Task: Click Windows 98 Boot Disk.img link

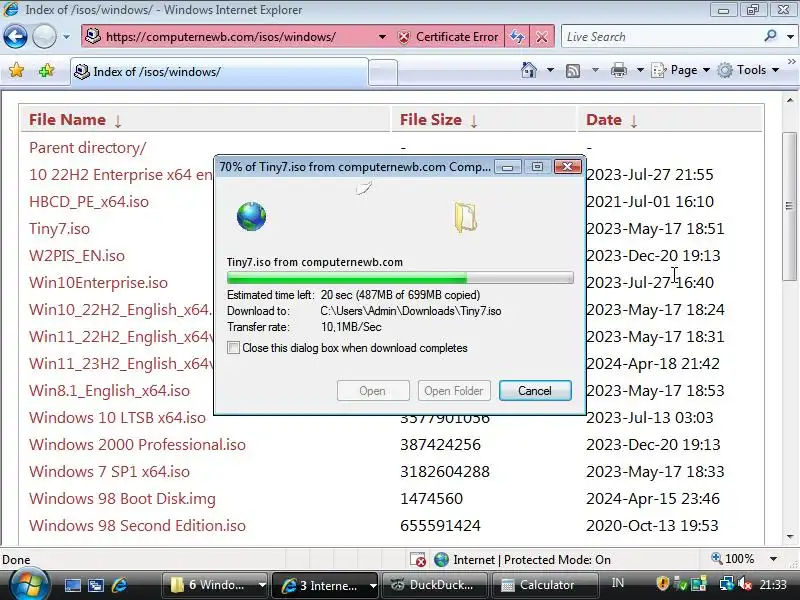Action: pyautogui.click(x=122, y=499)
